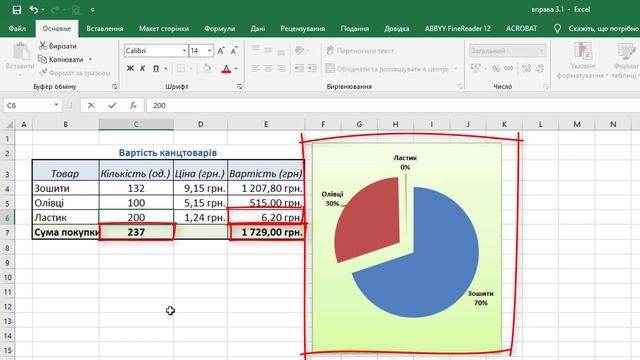Open the font color palette dropdown

click(236, 69)
